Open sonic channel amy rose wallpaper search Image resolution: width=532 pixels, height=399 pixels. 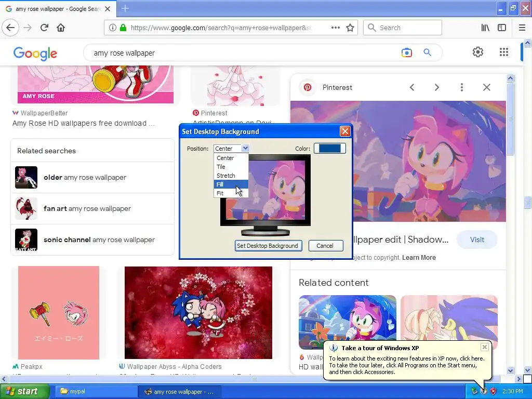[92, 240]
